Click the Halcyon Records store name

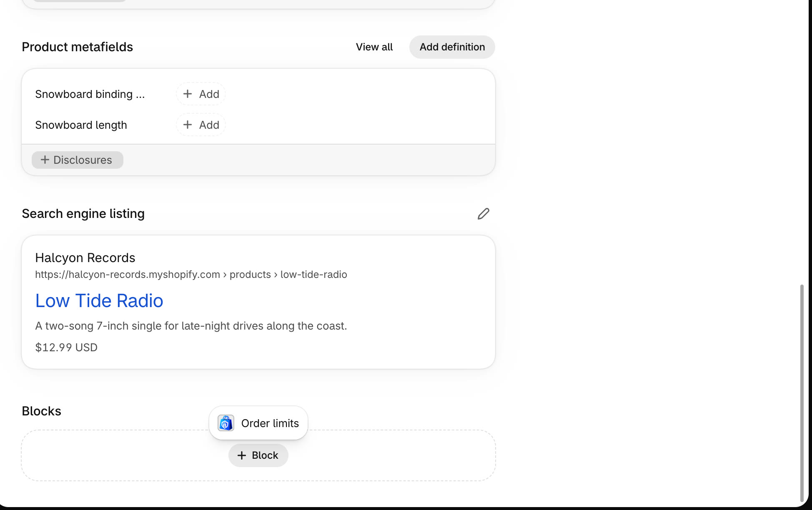coord(85,258)
